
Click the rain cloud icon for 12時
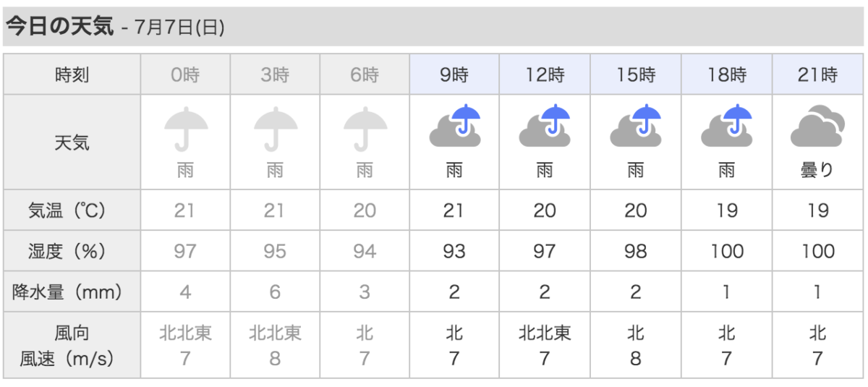point(544,127)
